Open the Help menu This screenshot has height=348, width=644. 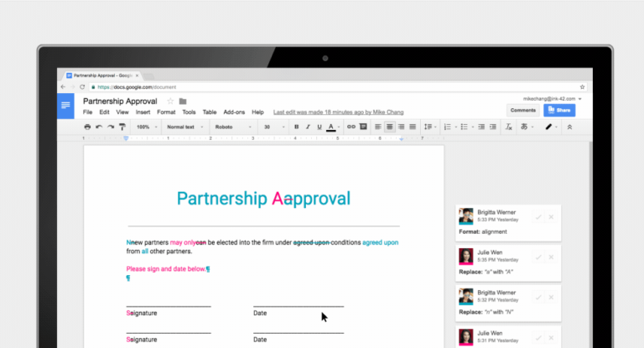pyautogui.click(x=257, y=112)
